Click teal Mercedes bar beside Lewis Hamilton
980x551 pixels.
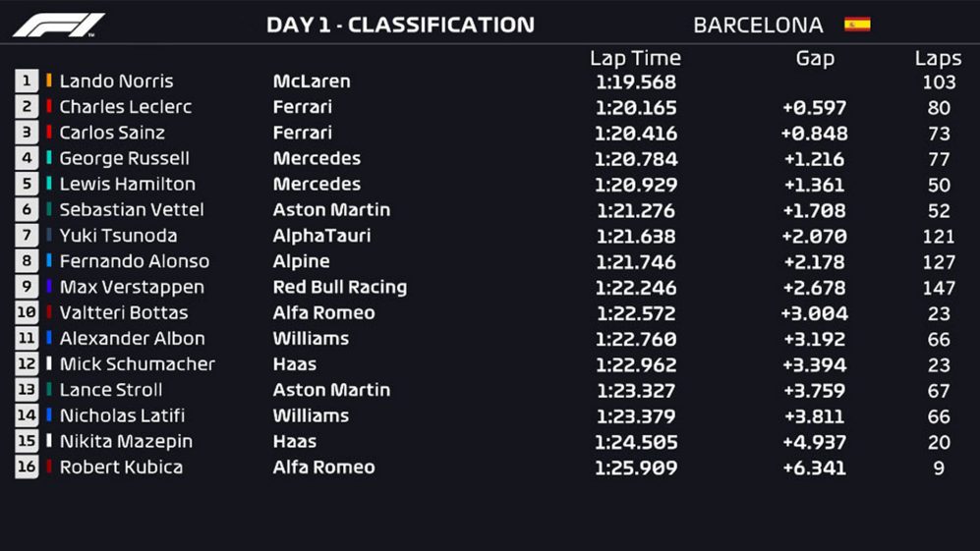click(x=49, y=184)
